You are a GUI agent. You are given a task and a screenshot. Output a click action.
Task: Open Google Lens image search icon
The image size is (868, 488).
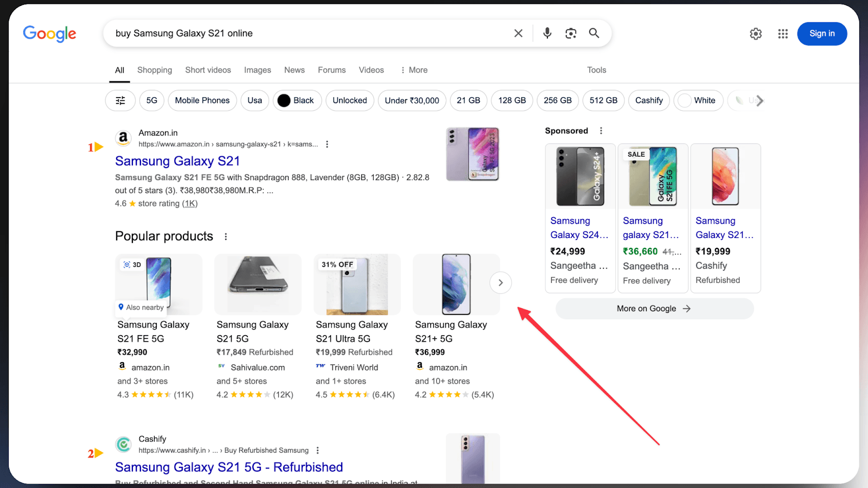(x=571, y=34)
